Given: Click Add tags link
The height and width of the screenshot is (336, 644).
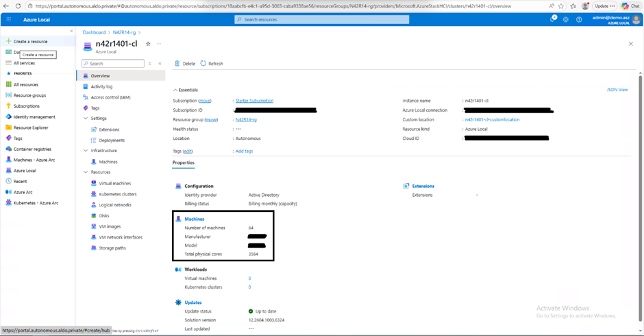Looking at the screenshot, I should pos(244,152).
